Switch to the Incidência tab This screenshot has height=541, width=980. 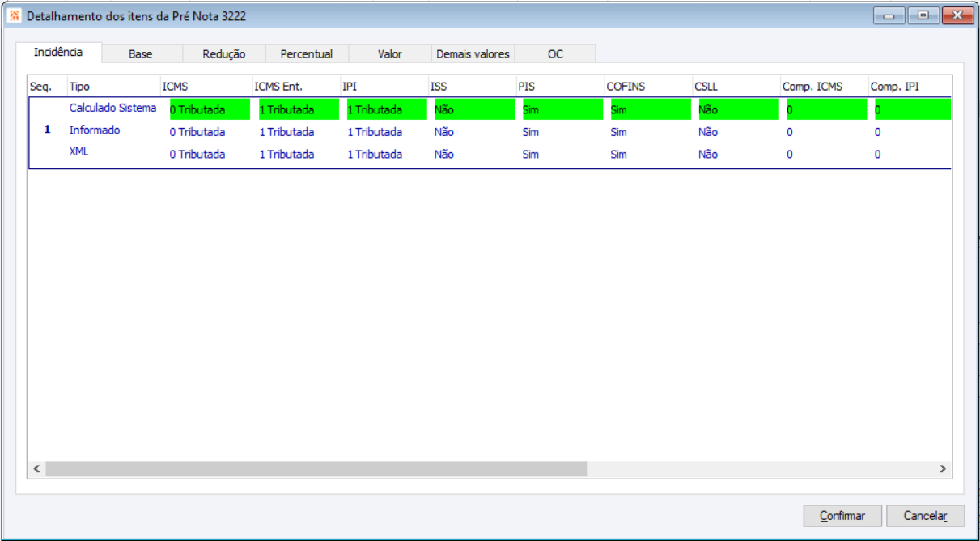(x=58, y=52)
